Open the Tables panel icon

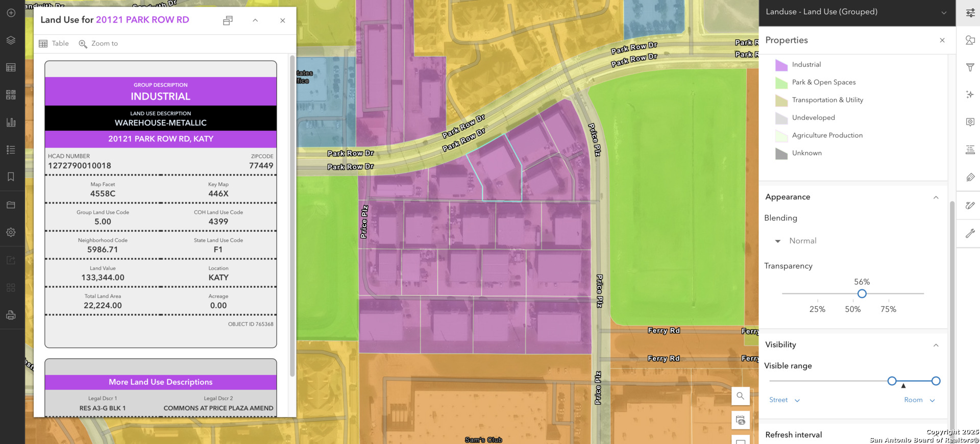[11, 67]
